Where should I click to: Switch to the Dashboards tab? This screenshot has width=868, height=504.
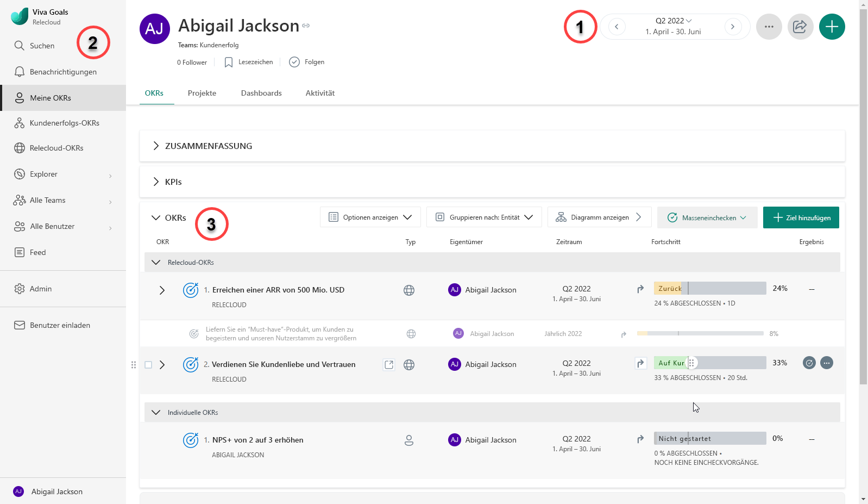point(261,93)
